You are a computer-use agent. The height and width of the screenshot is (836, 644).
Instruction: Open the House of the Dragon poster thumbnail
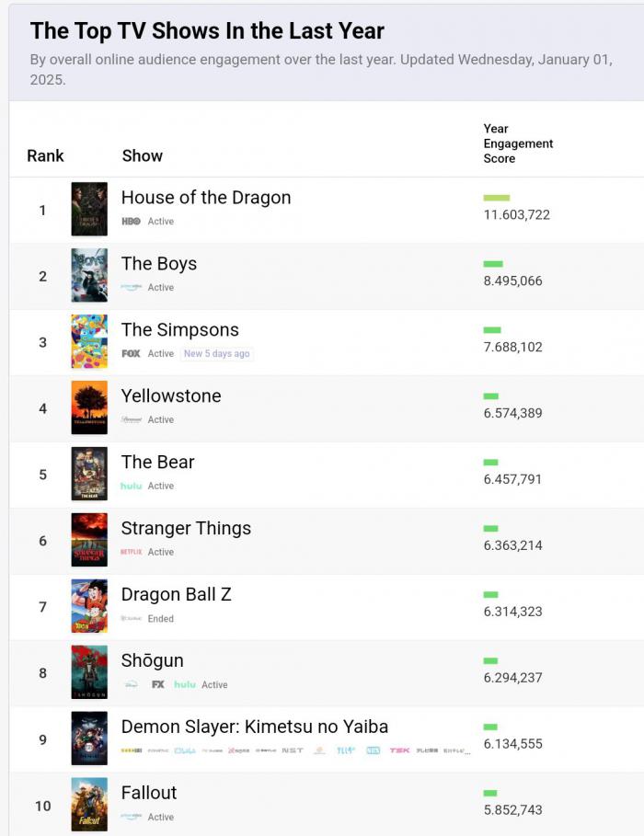tap(89, 209)
